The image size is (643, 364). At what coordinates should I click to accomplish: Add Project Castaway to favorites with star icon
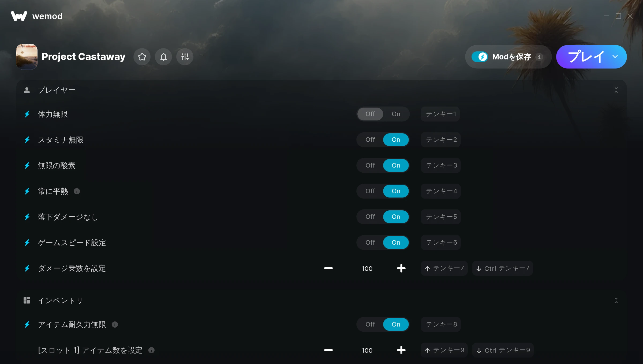[x=142, y=57]
